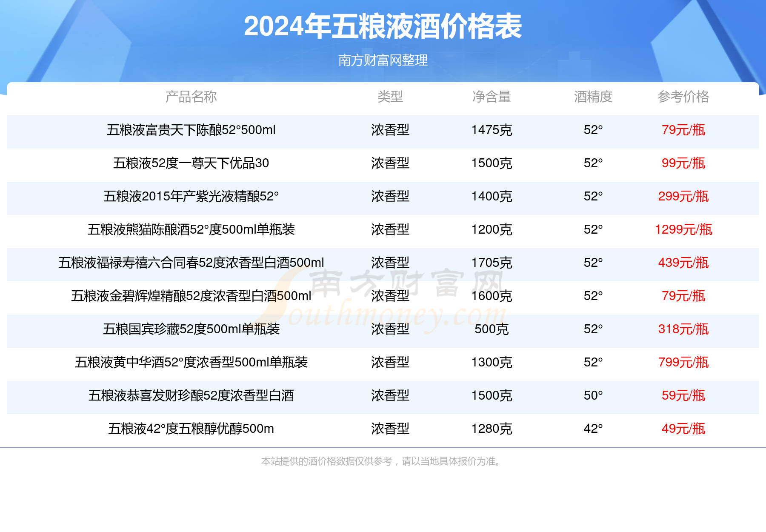Click the 49元/瓶 price

[x=683, y=429]
